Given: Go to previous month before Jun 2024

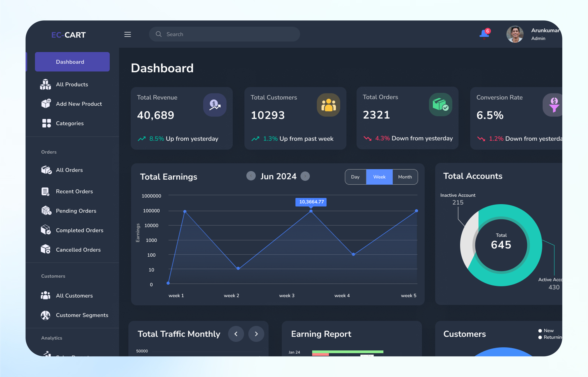Looking at the screenshot, I should [x=251, y=176].
